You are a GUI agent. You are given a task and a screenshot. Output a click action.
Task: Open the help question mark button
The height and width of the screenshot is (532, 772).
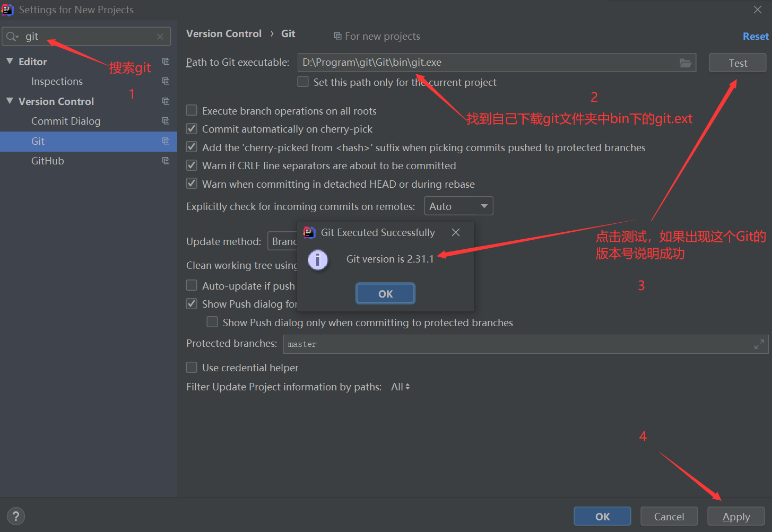[16, 516]
